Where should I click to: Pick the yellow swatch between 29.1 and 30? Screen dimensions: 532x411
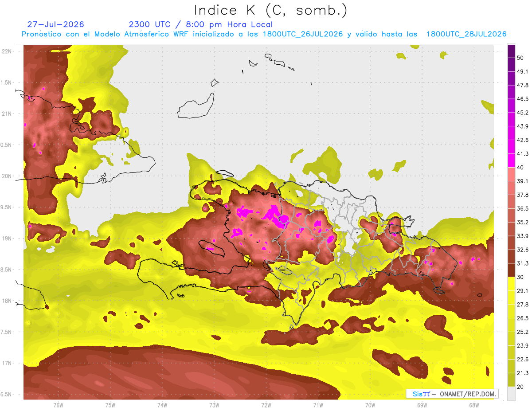[511, 284]
